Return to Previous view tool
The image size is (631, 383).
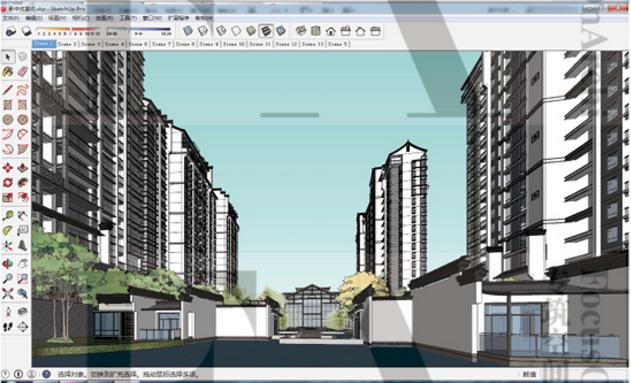23,293
